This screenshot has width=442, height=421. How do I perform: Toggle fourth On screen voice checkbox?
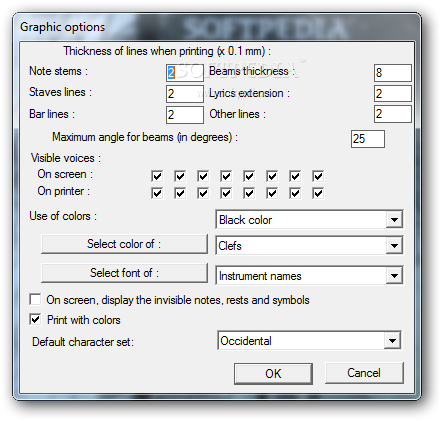pos(226,176)
